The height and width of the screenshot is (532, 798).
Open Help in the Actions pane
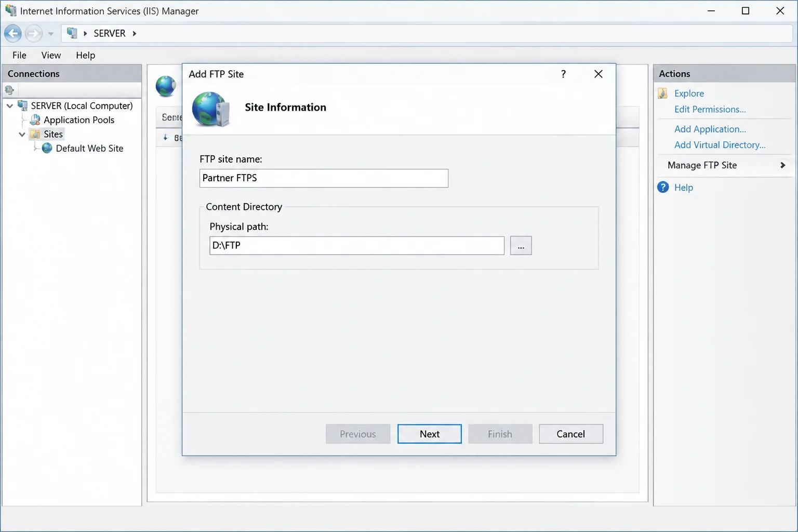pos(683,188)
